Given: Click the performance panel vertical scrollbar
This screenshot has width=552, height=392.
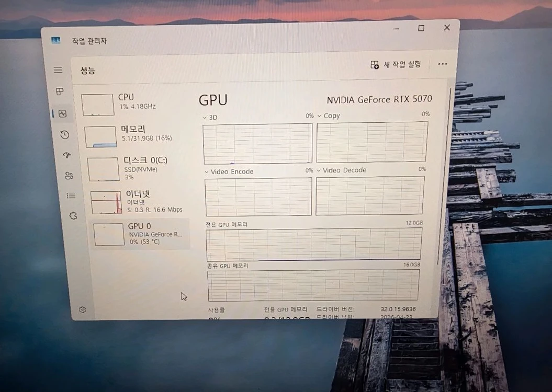Looking at the screenshot, I should pos(445,176).
